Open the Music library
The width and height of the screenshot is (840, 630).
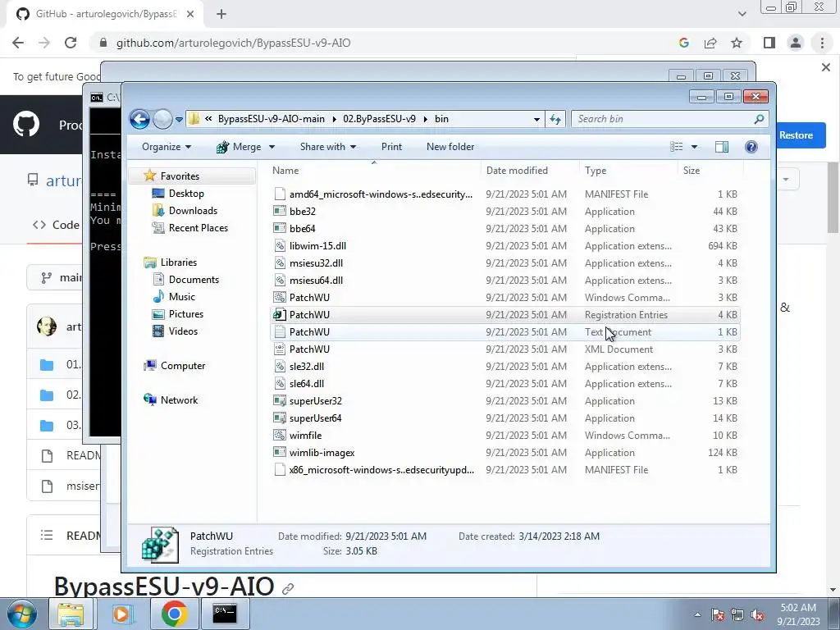[x=181, y=297]
